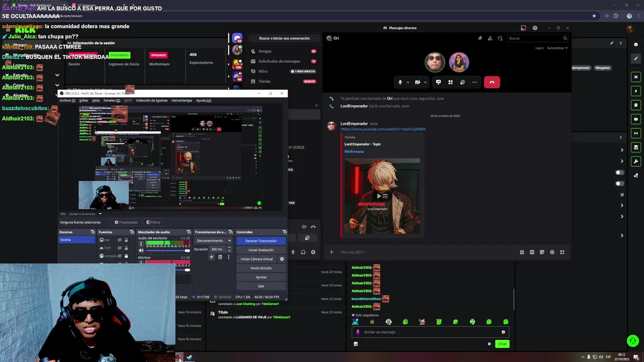Image resolution: width=644 pixels, height=362 pixels.
Task: Undock the Fuentes panel in OBS
Action: coord(132,232)
